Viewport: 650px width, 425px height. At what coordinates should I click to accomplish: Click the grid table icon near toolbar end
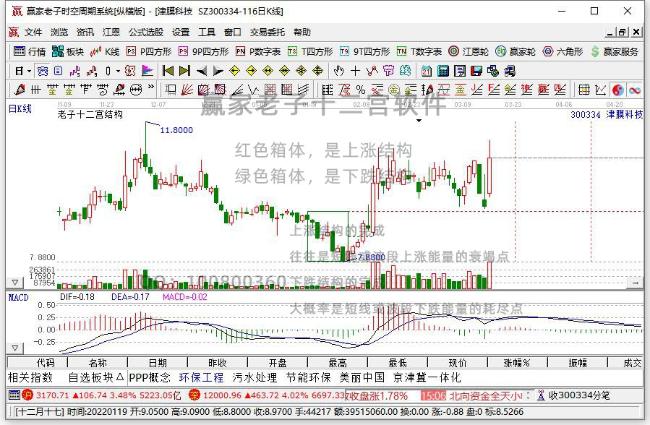point(584,89)
